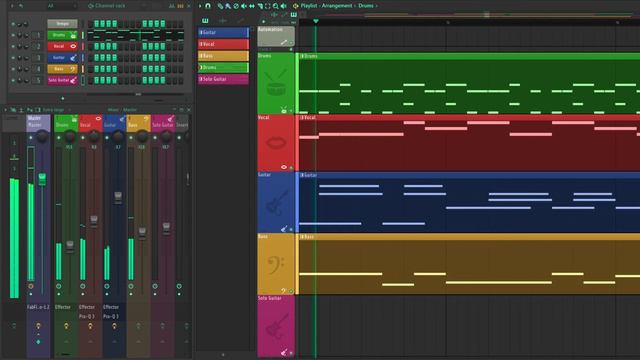Select the Solo Guitar pattern in the picker
The image size is (640, 360).
[223, 79]
